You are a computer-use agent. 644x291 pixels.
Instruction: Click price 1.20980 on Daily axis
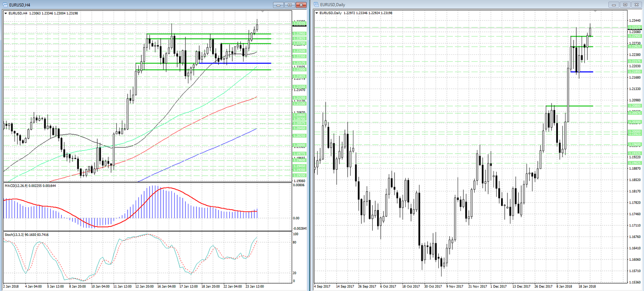pyautogui.click(x=635, y=100)
